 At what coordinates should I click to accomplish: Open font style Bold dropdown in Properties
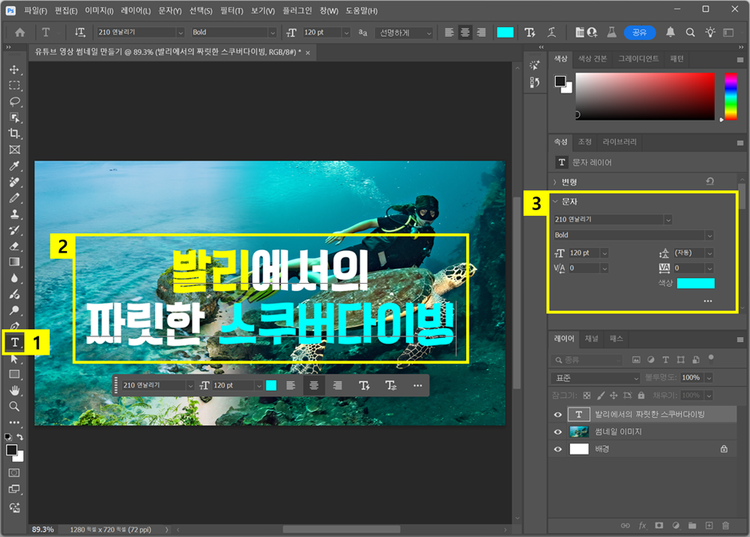tap(709, 235)
